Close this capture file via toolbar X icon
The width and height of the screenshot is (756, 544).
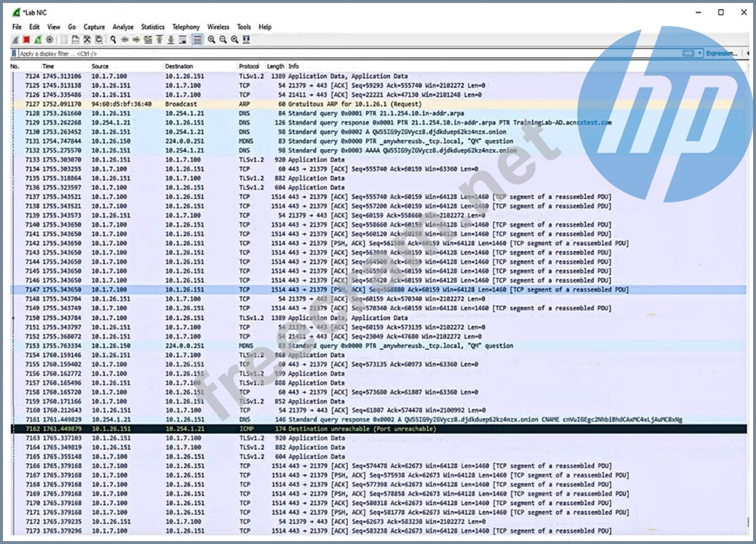(x=88, y=40)
